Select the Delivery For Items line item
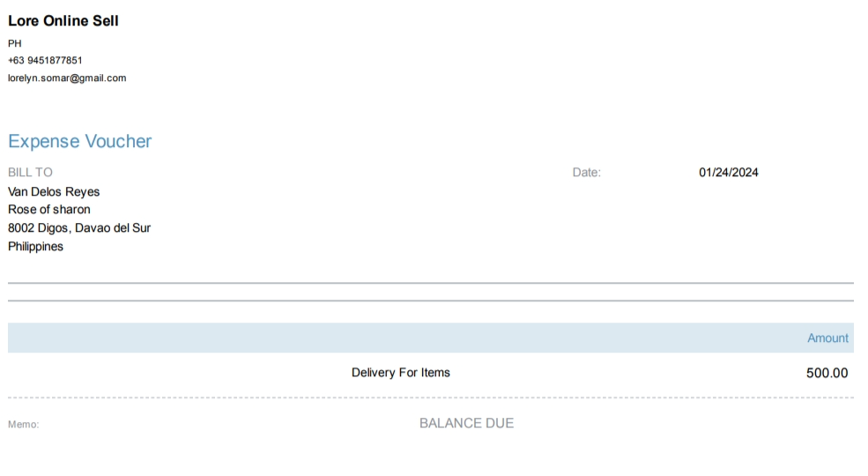868x476 pixels. coord(401,373)
